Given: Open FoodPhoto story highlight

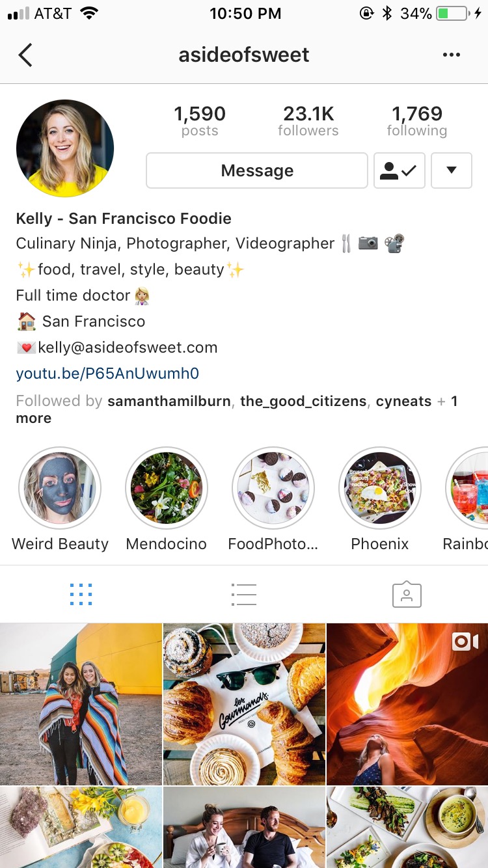Looking at the screenshot, I should coord(273,488).
